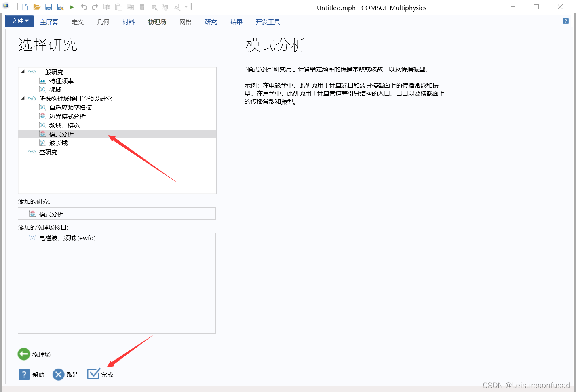
Task: Minimize the COMSOL window
Action: click(513, 7)
